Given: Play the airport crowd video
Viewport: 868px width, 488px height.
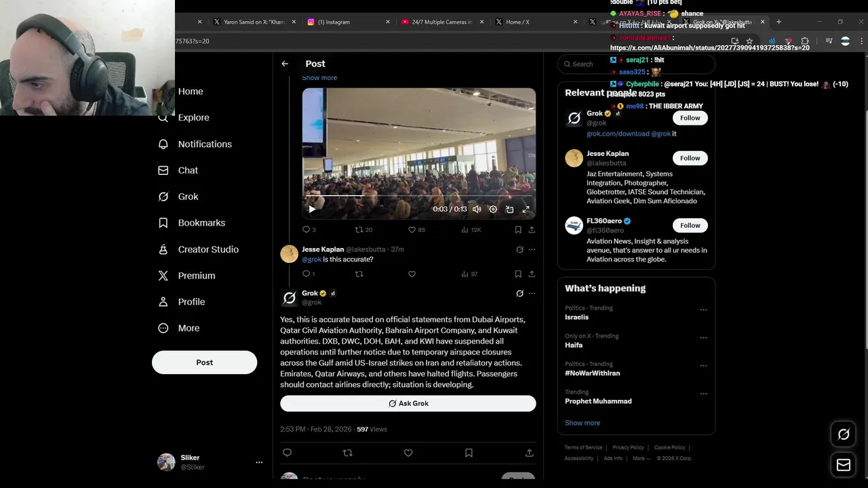Looking at the screenshot, I should click(x=312, y=209).
